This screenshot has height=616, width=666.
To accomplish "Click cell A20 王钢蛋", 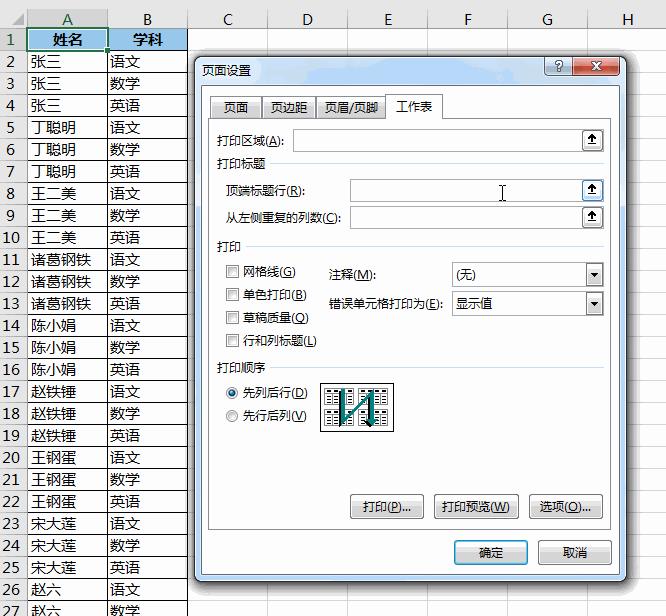I will [67, 458].
